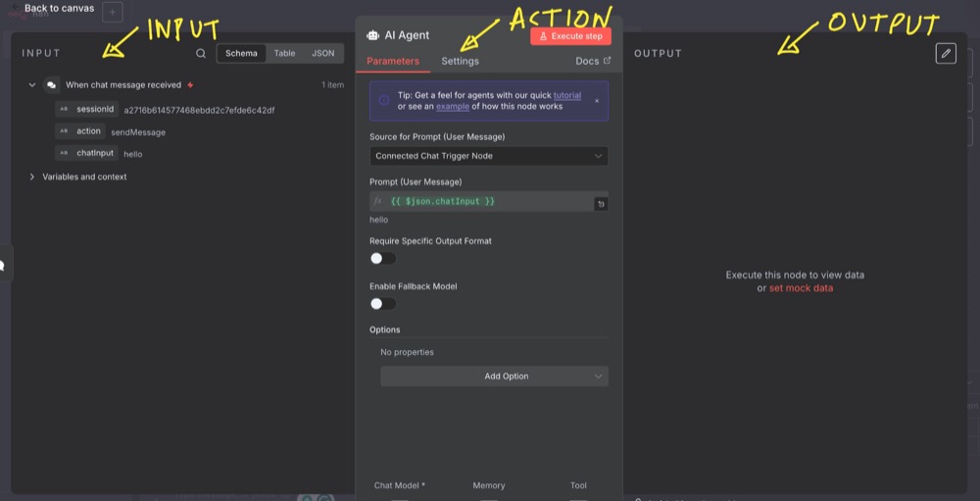Screen dimensions: 980x501
Task: Open the Add Option dropdown
Action: (494, 376)
